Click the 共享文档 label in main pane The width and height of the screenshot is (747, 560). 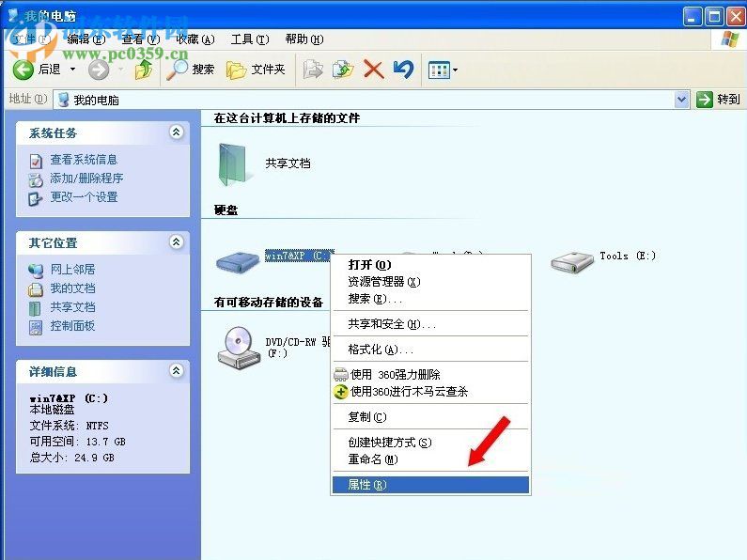(x=288, y=163)
